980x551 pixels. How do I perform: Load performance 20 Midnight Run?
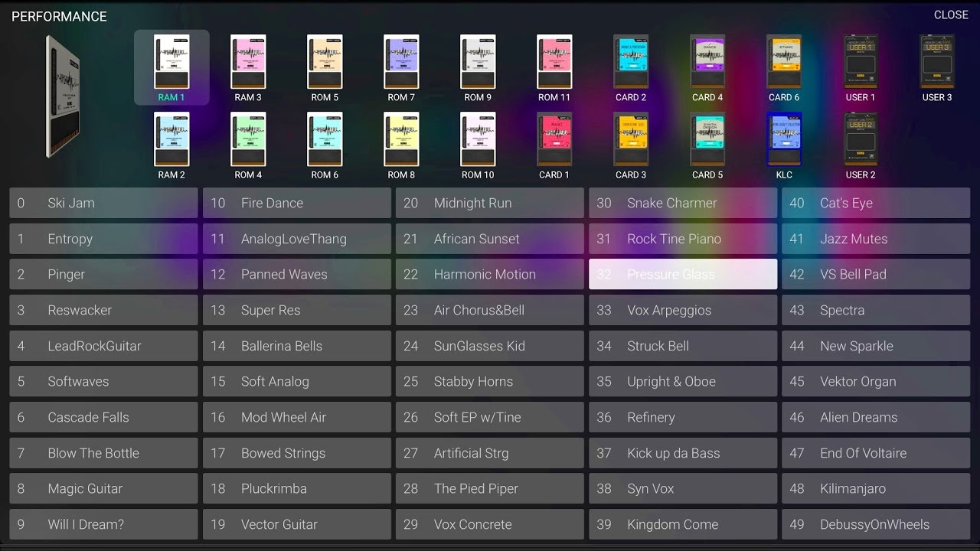tap(490, 203)
